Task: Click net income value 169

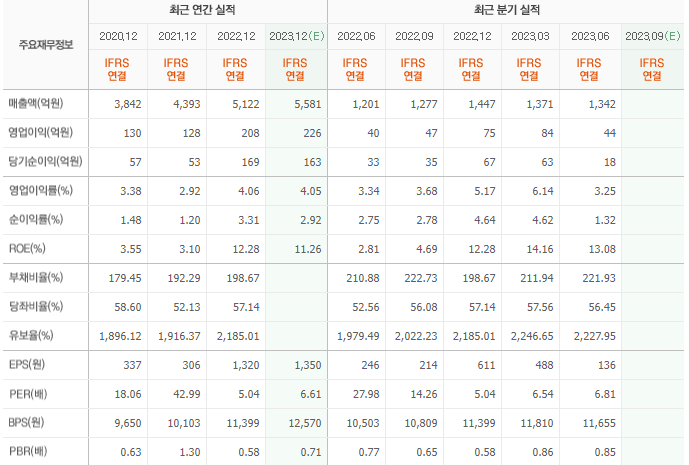Action: 250,162
